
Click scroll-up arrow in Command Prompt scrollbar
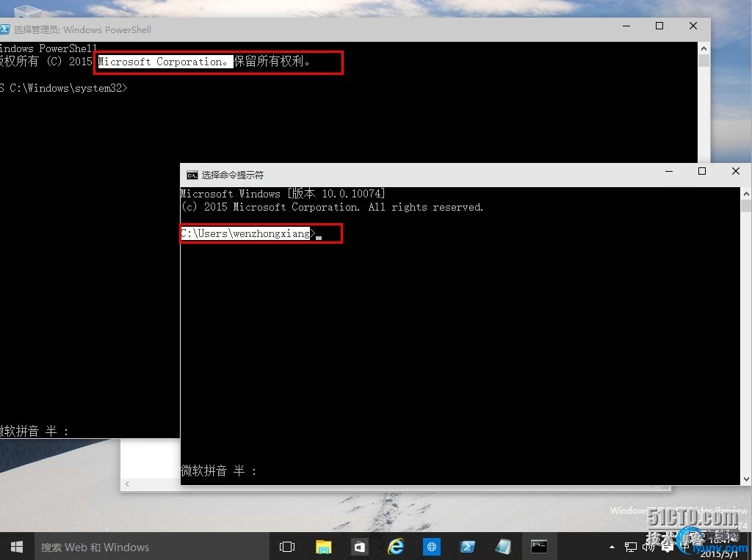click(x=746, y=194)
